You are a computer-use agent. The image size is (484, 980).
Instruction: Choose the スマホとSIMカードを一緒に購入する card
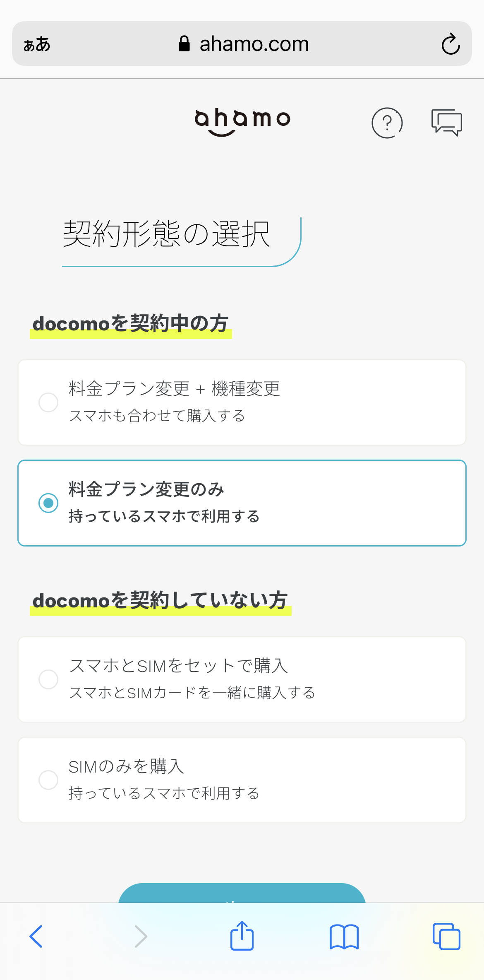coord(242,679)
